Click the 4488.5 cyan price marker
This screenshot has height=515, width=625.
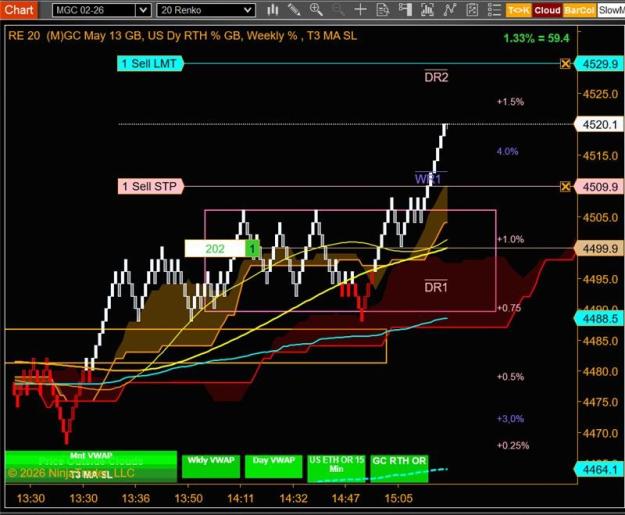tap(599, 318)
